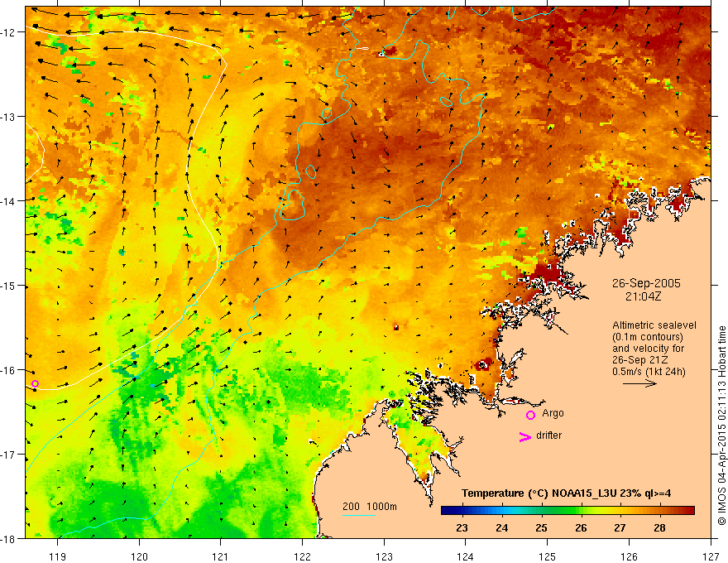The image size is (728, 563).
Task: Click the 'Argo' legend label
Action: point(553,413)
